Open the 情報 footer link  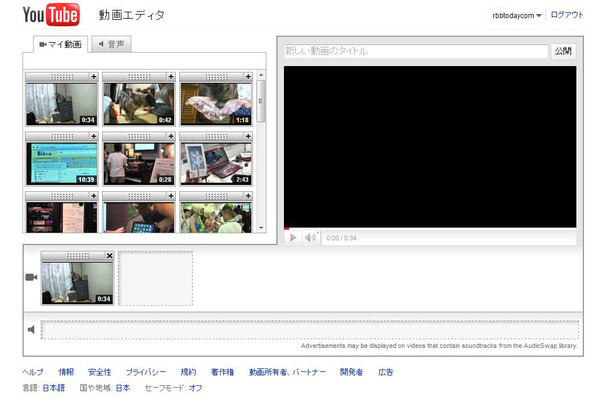[x=66, y=372]
